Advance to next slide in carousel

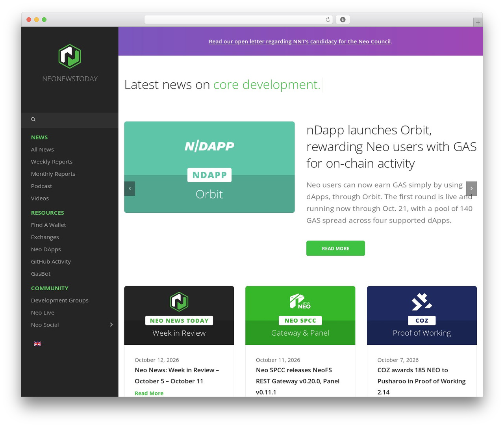point(471,188)
